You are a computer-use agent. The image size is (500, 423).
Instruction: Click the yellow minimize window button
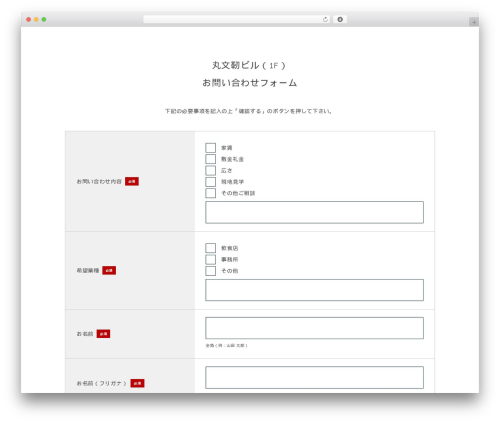36,19
